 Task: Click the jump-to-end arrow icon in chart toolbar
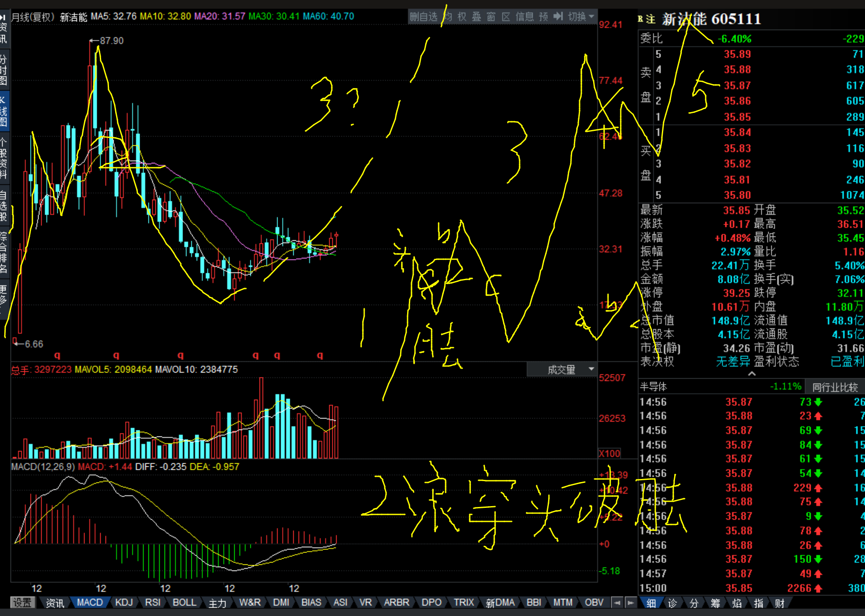pos(558,17)
